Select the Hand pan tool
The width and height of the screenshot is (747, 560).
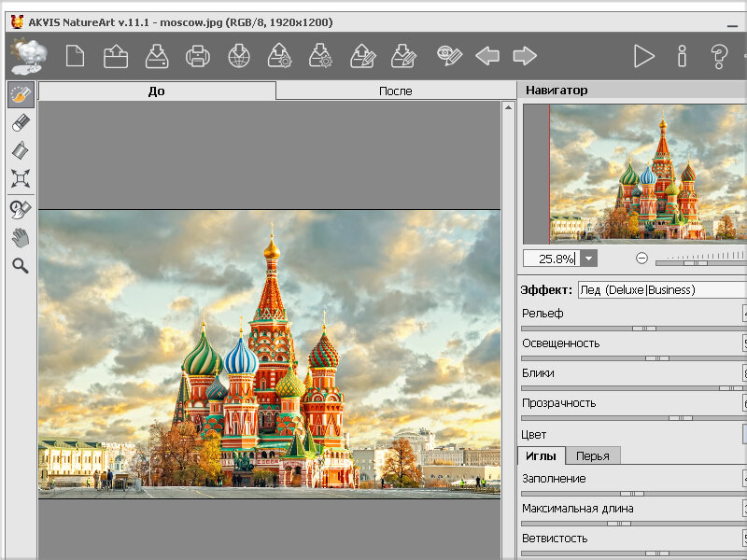tap(21, 238)
